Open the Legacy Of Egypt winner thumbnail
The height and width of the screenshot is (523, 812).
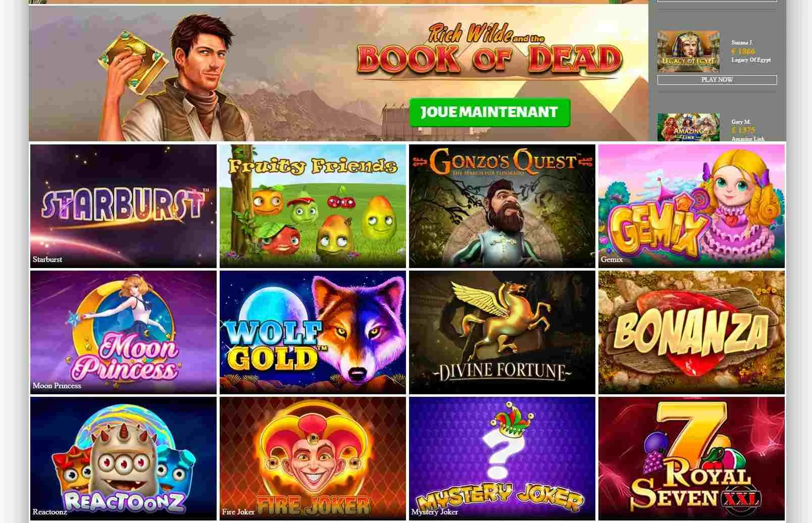tap(688, 51)
